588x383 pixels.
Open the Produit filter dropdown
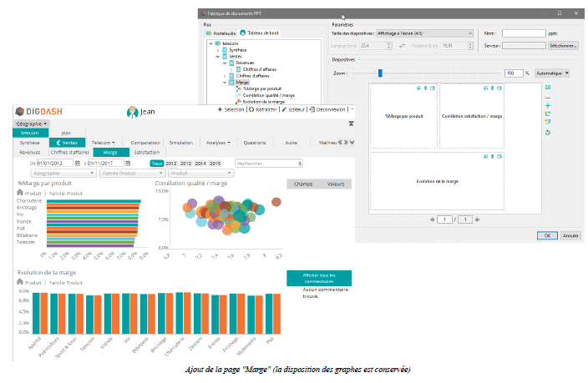point(201,173)
